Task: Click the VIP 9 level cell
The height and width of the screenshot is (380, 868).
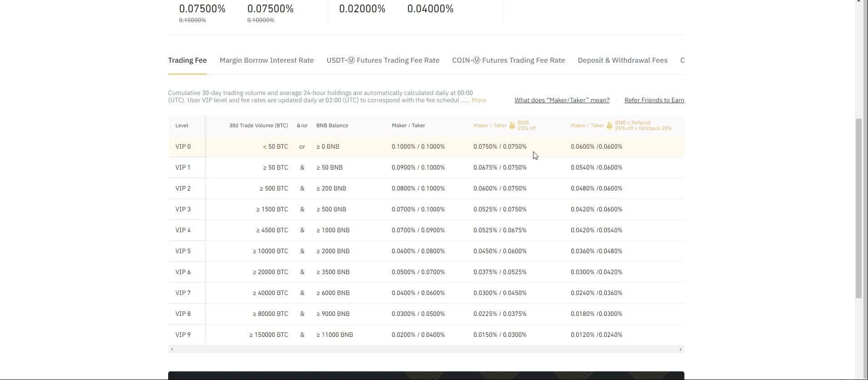Action: 183,335
